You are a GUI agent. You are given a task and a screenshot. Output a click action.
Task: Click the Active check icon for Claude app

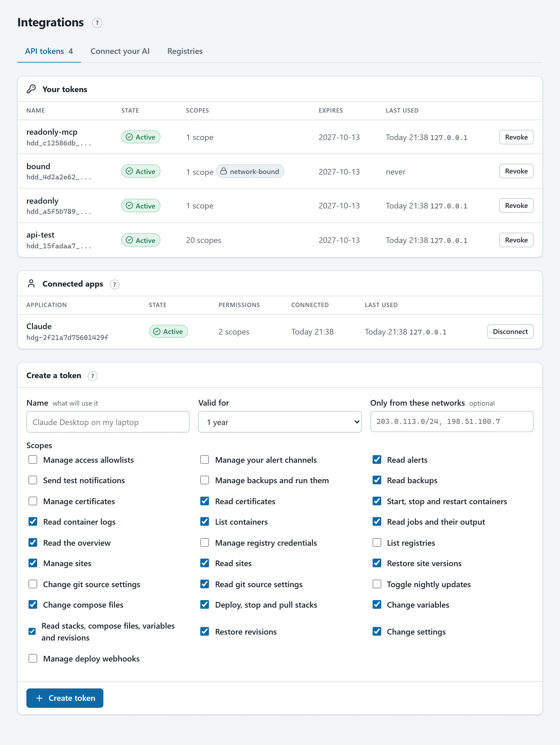click(157, 331)
